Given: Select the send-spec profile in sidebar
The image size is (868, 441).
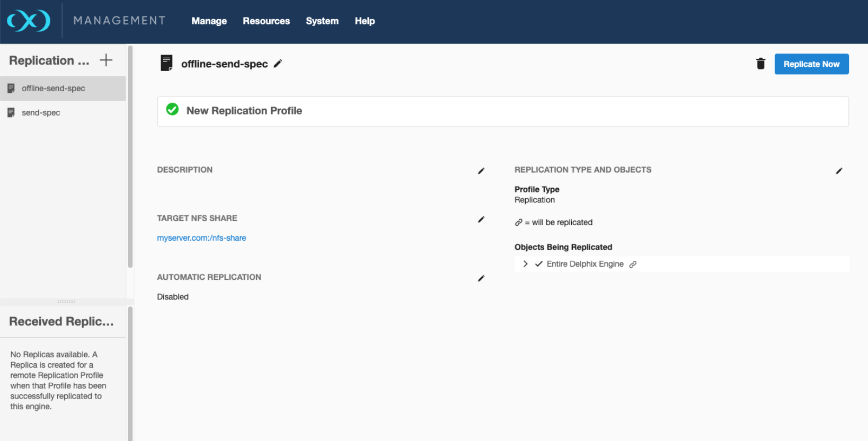Looking at the screenshot, I should [x=41, y=113].
